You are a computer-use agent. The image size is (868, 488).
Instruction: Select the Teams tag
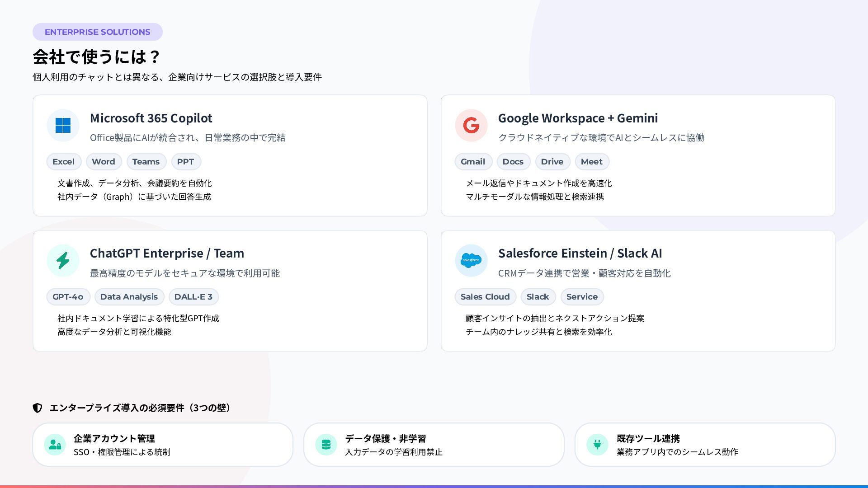click(x=146, y=162)
